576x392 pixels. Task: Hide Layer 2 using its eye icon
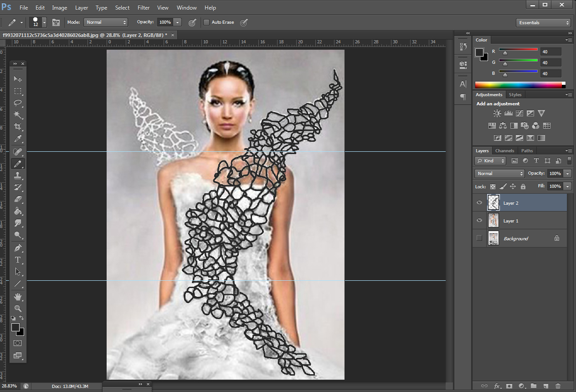tap(479, 203)
